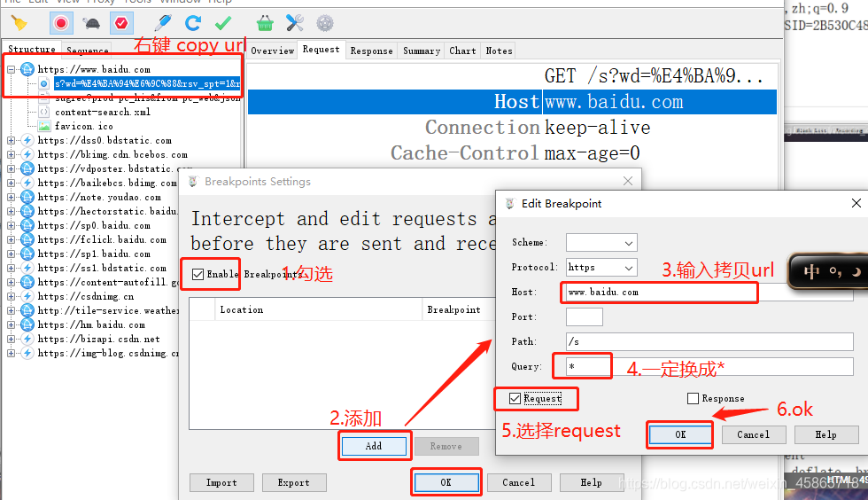Expand the https://ss1.bdstatic.com tree node

click(11, 268)
